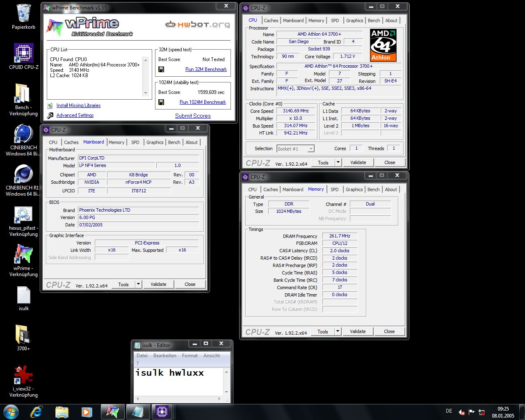525x420 pixels.
Task: Click the Core Speed value 3140.69 MHz
Action: 296,111
